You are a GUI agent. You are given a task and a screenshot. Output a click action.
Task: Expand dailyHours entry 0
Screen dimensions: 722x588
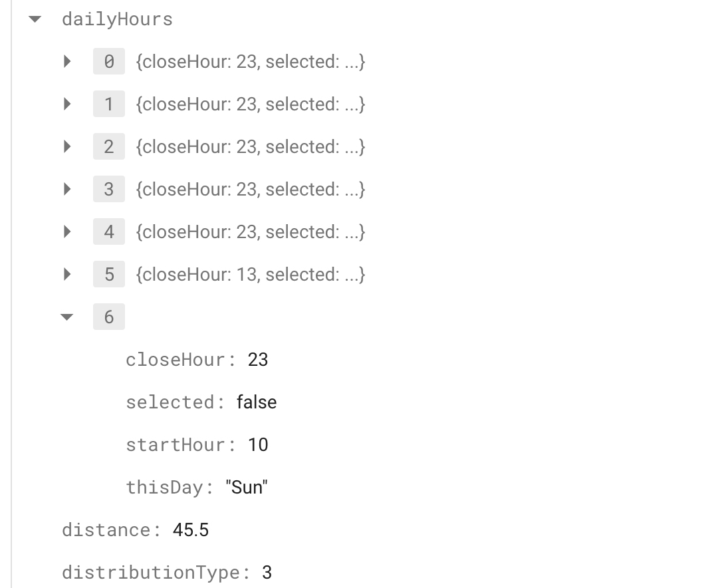tap(67, 61)
